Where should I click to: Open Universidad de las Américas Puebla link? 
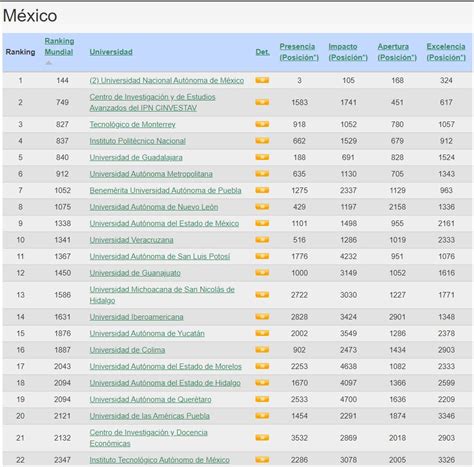click(149, 416)
